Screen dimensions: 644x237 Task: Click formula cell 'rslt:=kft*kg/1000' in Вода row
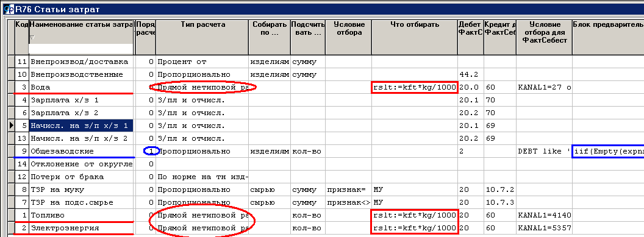coord(415,88)
